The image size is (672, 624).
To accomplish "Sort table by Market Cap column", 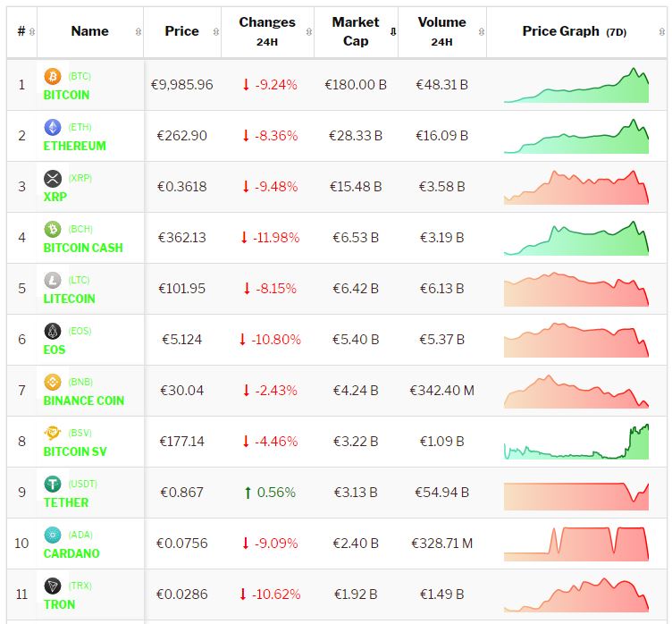I will [x=356, y=31].
